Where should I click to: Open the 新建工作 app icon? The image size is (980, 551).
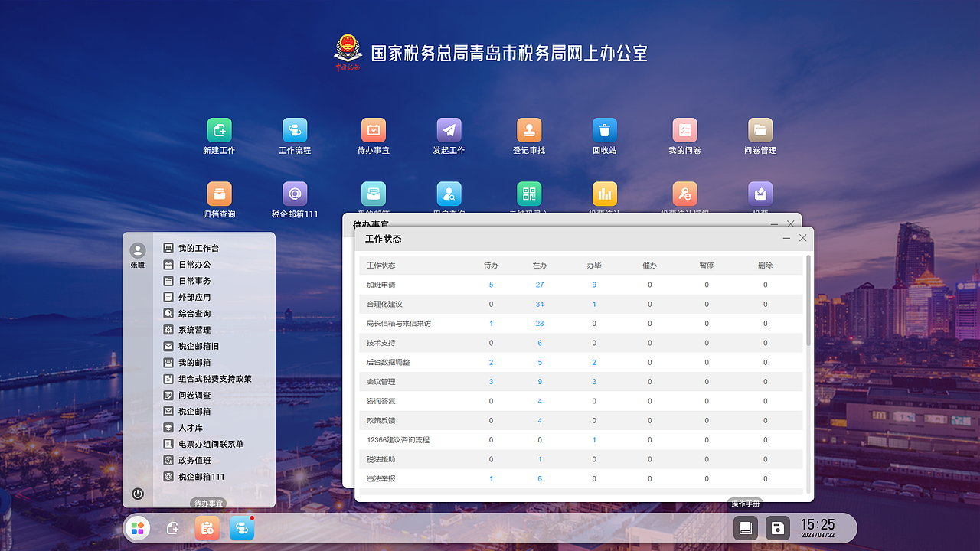pyautogui.click(x=219, y=130)
